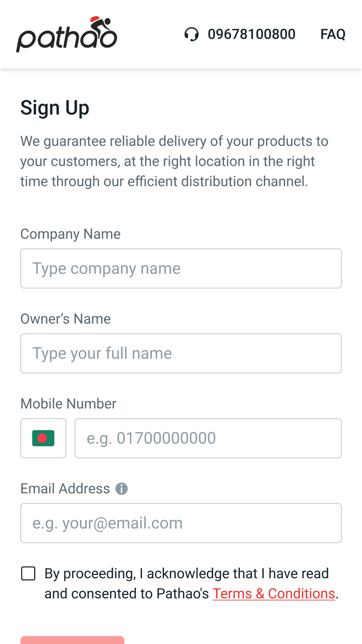Click the Pathao logo
The width and height of the screenshot is (362, 644).
tap(67, 35)
